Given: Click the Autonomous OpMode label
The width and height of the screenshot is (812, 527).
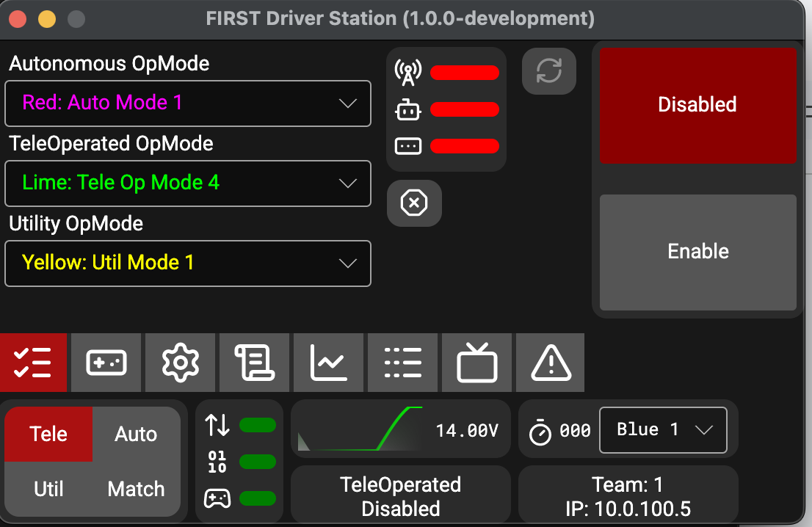Looking at the screenshot, I should point(109,64).
